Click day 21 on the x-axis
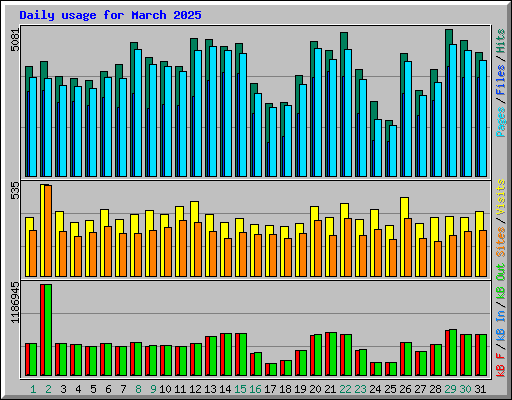This screenshot has height=400, width=512. tap(330, 389)
